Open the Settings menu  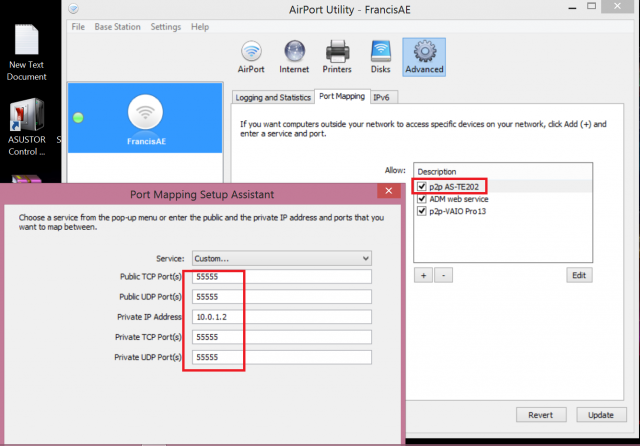pyautogui.click(x=166, y=27)
